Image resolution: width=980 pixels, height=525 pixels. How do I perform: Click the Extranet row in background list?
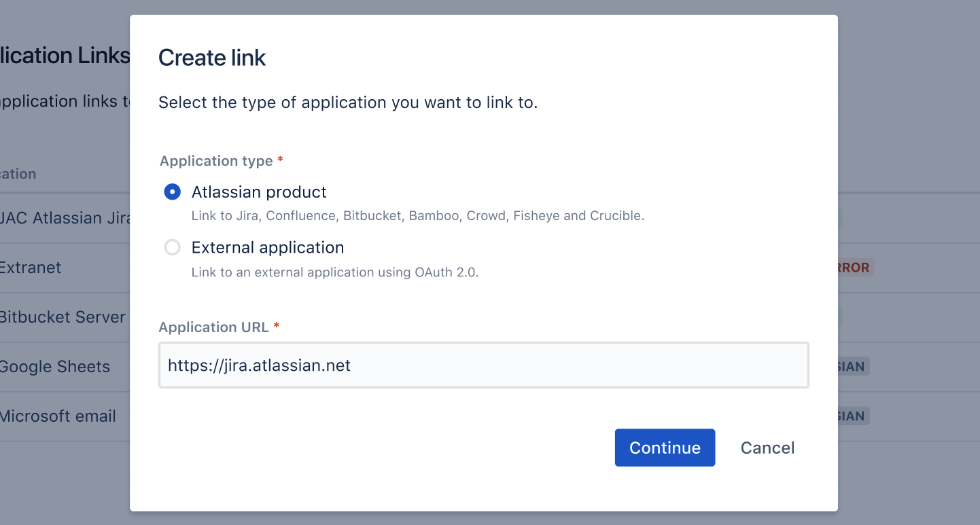[x=31, y=268]
